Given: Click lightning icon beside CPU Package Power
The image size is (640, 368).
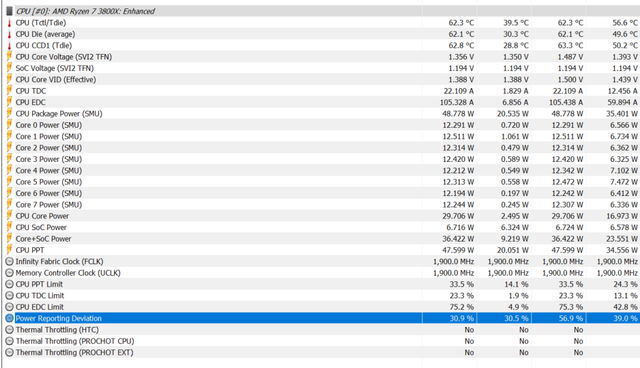Looking at the screenshot, I should 9,114.
